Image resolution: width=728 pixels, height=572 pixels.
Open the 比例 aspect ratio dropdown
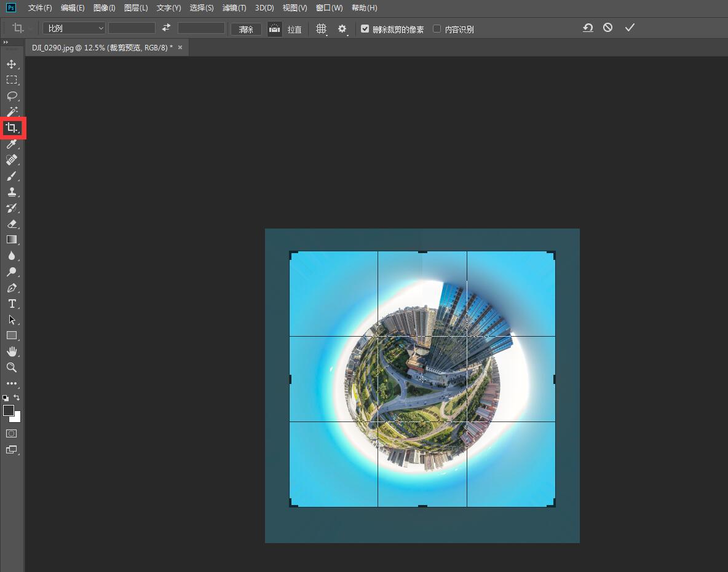pyautogui.click(x=74, y=28)
